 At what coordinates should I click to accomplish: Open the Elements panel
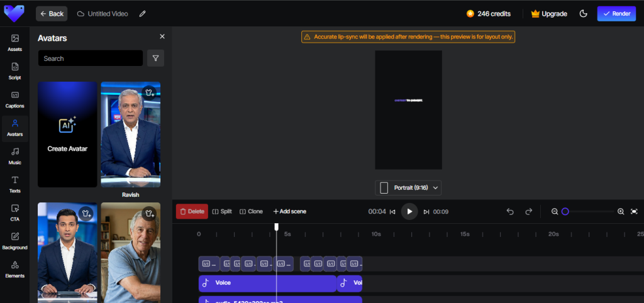(x=15, y=269)
